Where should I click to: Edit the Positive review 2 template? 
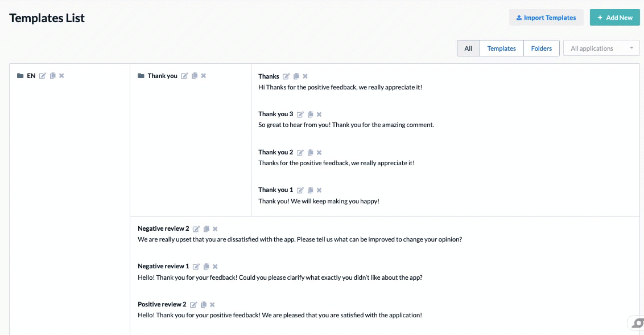click(193, 305)
